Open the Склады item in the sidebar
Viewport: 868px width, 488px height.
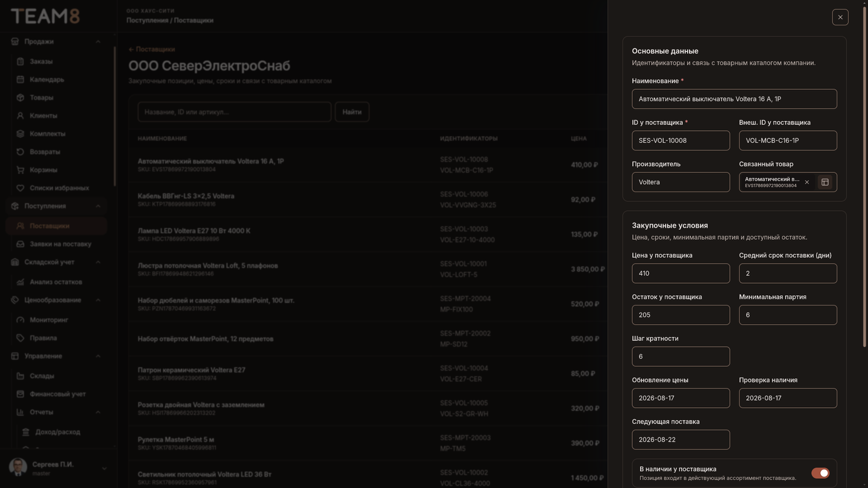[x=57, y=376]
